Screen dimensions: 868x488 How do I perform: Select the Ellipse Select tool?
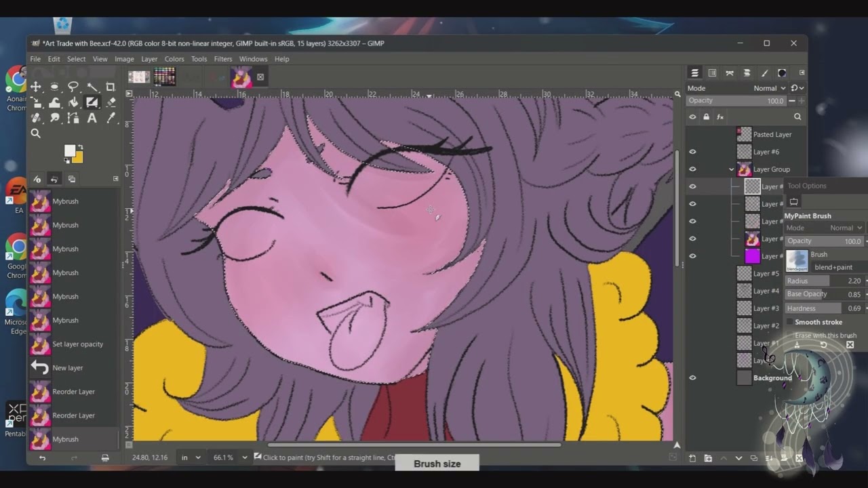pos(54,87)
